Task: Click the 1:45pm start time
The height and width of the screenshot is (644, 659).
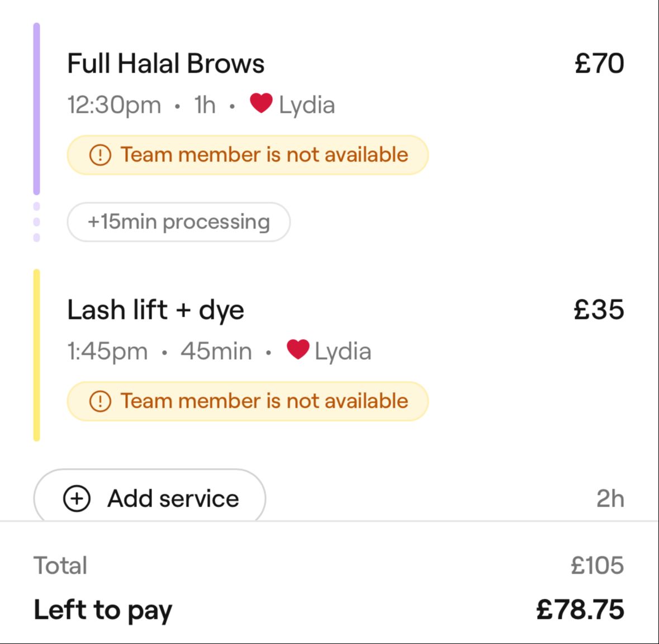Action: [x=107, y=351]
